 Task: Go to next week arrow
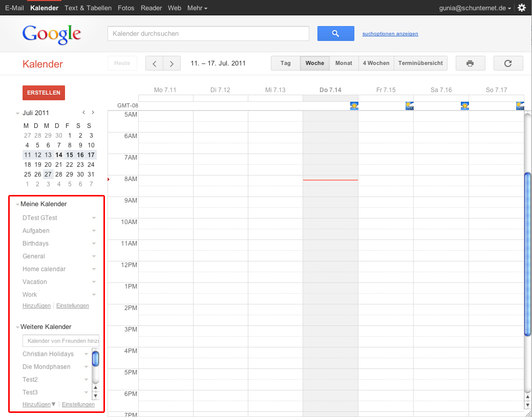(x=172, y=63)
